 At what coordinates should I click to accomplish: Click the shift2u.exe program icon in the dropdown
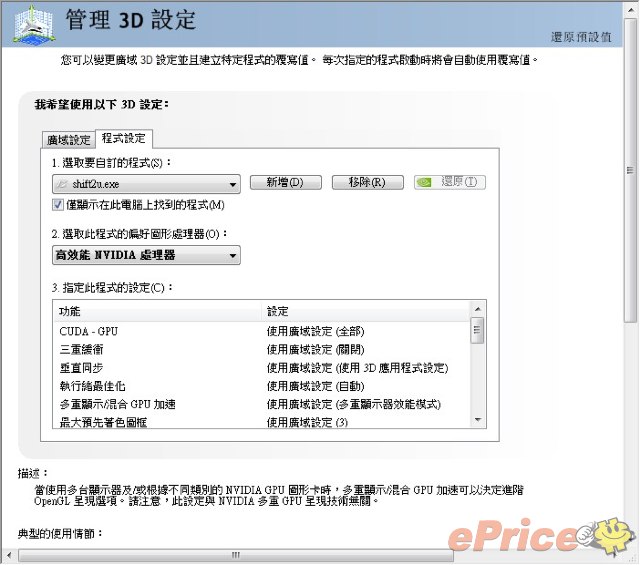pos(62,184)
